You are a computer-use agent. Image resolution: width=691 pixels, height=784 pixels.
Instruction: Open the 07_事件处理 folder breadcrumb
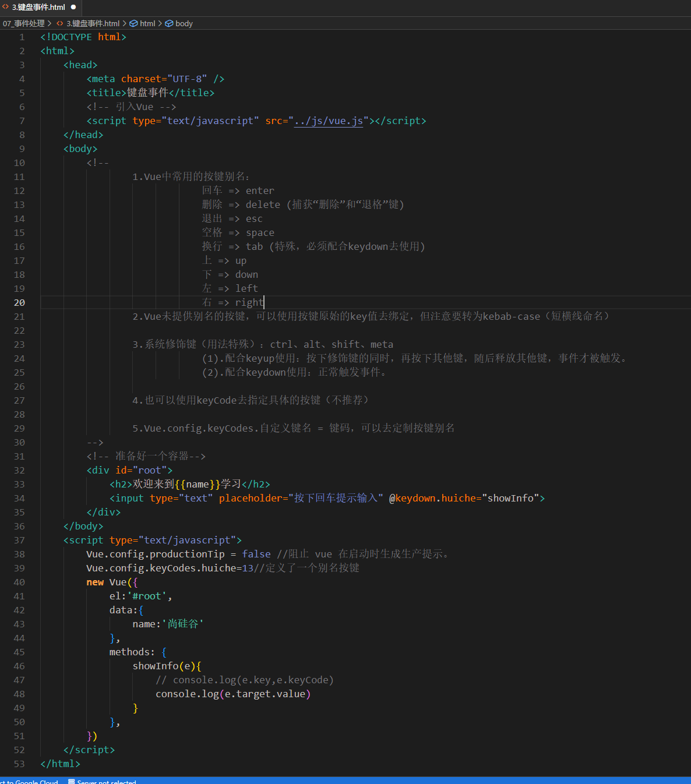tap(24, 23)
